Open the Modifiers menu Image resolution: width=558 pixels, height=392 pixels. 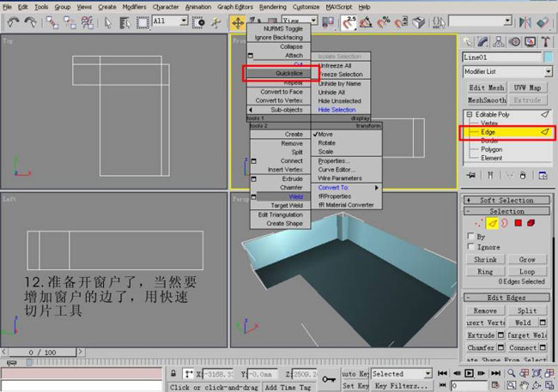coord(134,7)
